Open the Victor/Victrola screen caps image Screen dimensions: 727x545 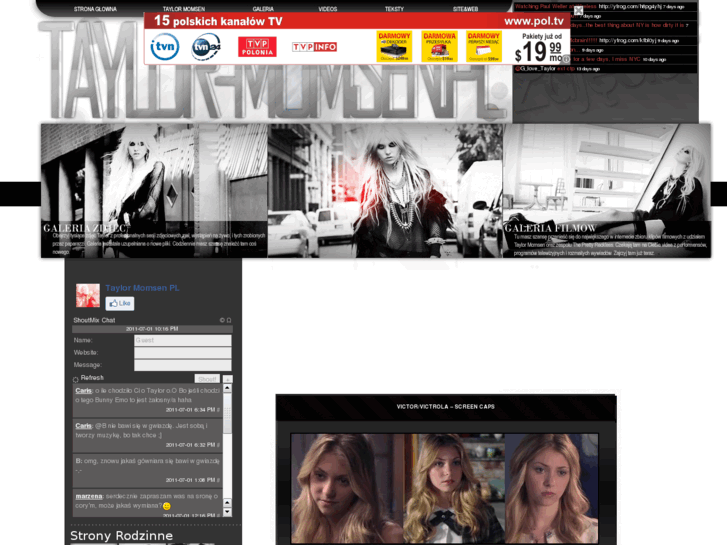coord(444,488)
